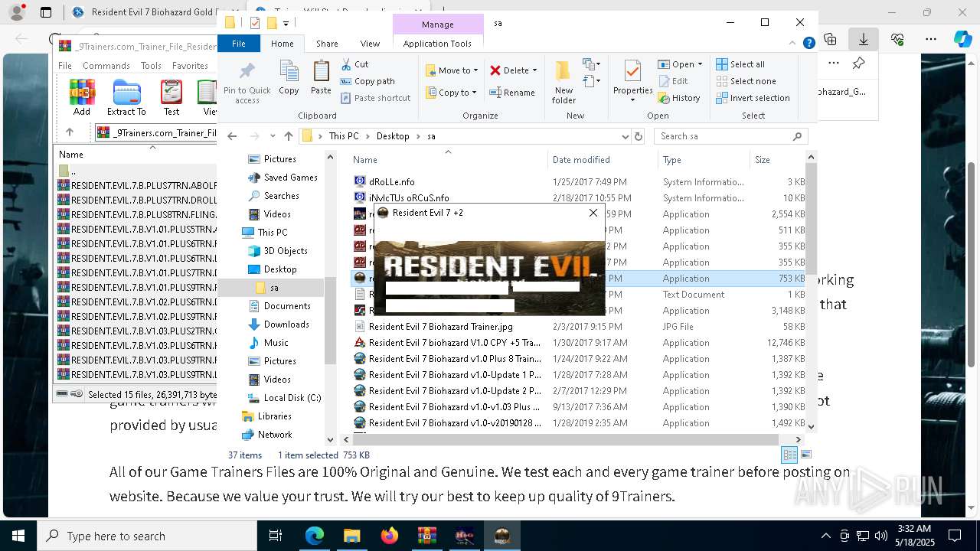The width and height of the screenshot is (980, 551).
Task: Expand the Open button dropdown arrow
Action: coord(700,64)
